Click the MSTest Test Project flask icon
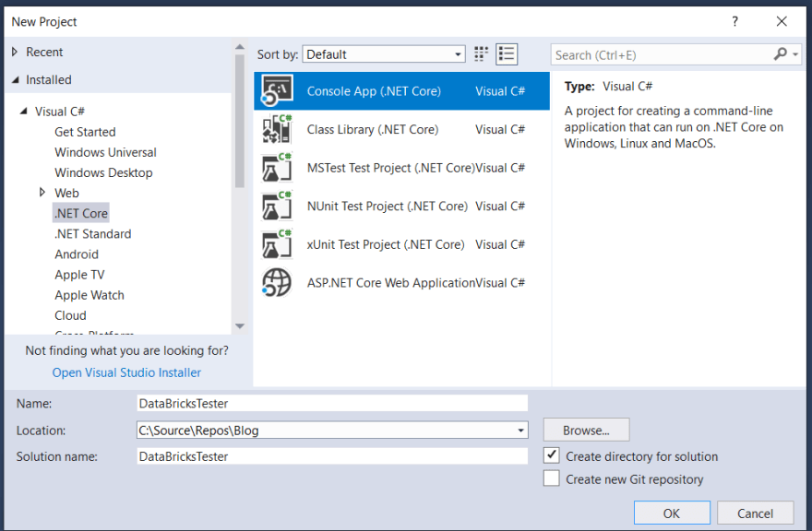812x531 pixels. pos(277,168)
